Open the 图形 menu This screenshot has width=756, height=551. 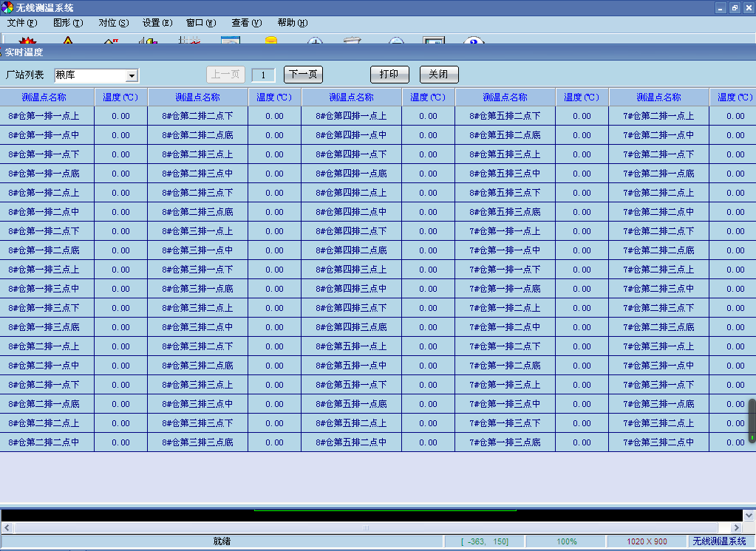68,23
